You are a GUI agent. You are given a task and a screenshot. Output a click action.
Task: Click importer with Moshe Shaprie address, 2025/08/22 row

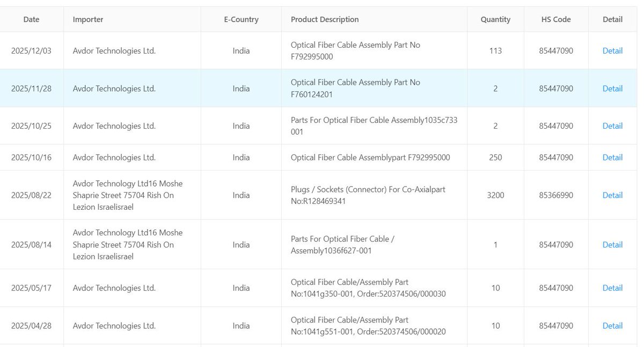click(128, 195)
